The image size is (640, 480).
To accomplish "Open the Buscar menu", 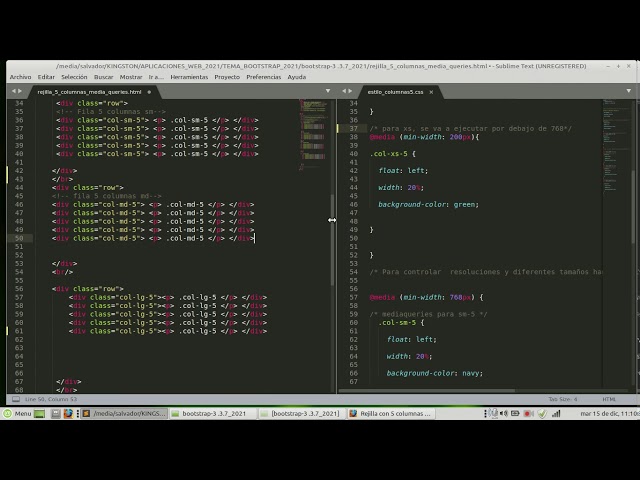I will click(104, 77).
